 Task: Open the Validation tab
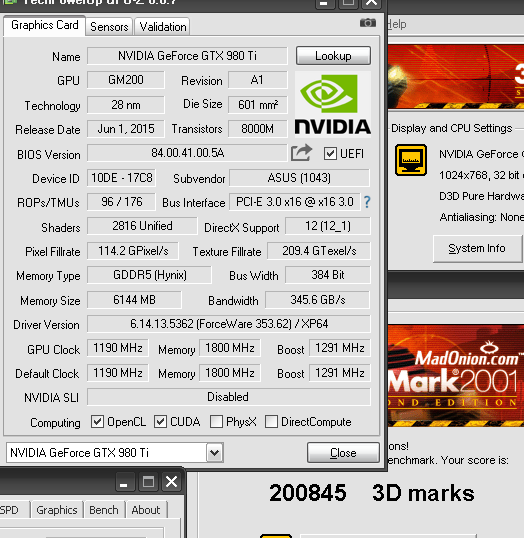click(x=163, y=27)
